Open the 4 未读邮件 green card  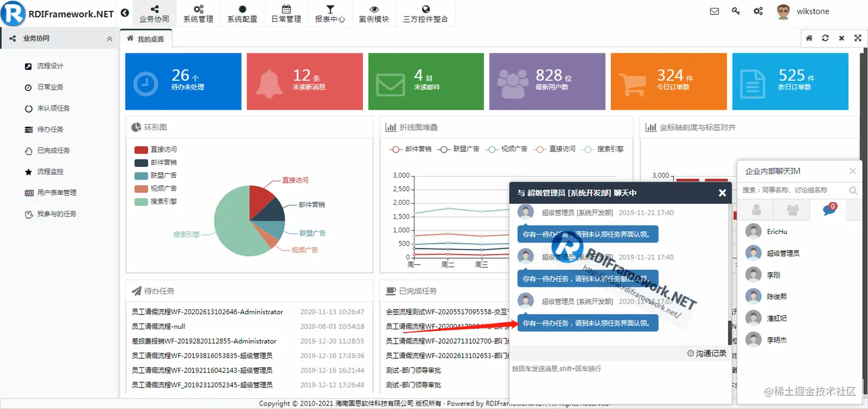(426, 81)
